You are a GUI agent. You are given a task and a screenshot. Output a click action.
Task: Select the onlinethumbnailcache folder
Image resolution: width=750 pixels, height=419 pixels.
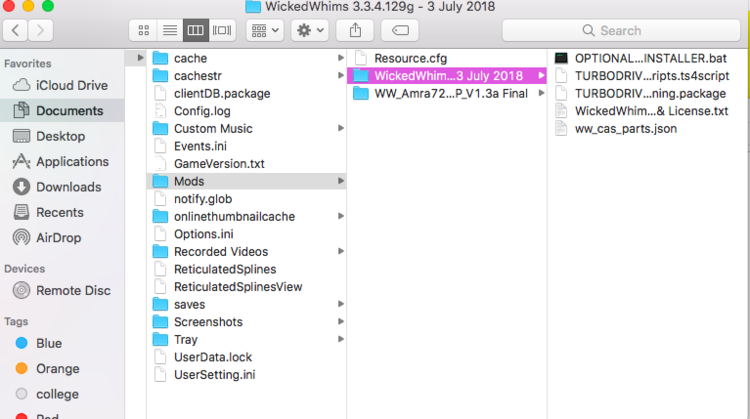pos(247,217)
